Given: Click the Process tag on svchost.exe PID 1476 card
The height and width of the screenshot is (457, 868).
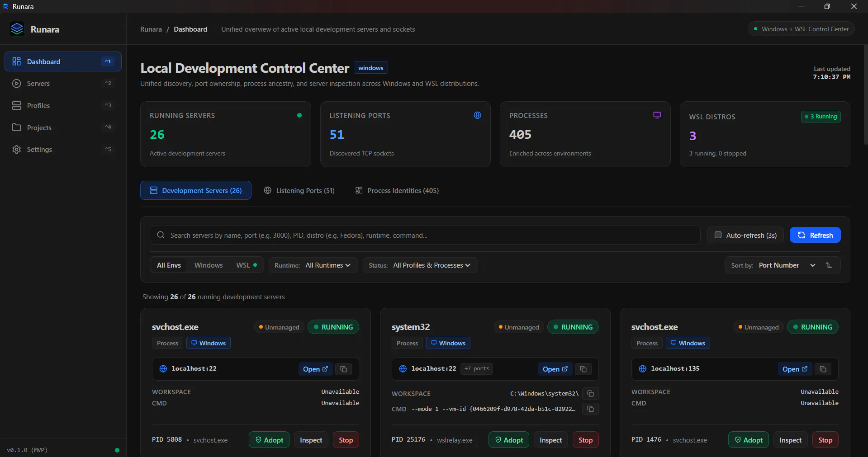Looking at the screenshot, I should pyautogui.click(x=647, y=343).
